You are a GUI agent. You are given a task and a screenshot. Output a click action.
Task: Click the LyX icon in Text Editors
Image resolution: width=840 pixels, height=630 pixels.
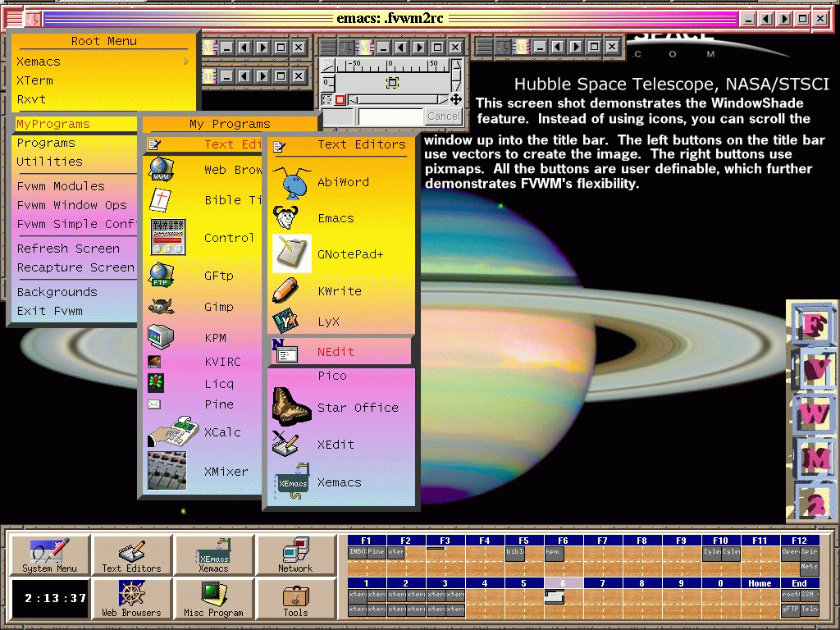tap(285, 321)
